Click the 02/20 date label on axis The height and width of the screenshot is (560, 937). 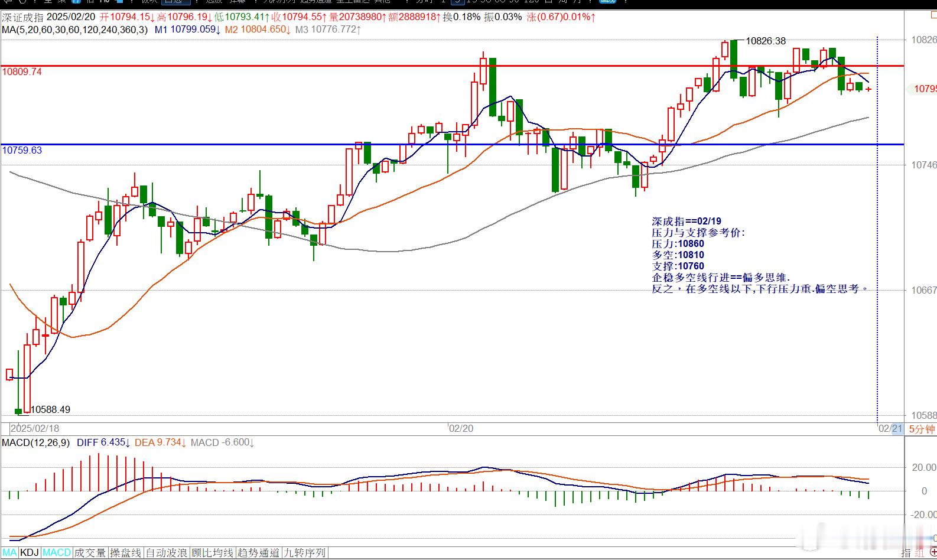point(460,428)
